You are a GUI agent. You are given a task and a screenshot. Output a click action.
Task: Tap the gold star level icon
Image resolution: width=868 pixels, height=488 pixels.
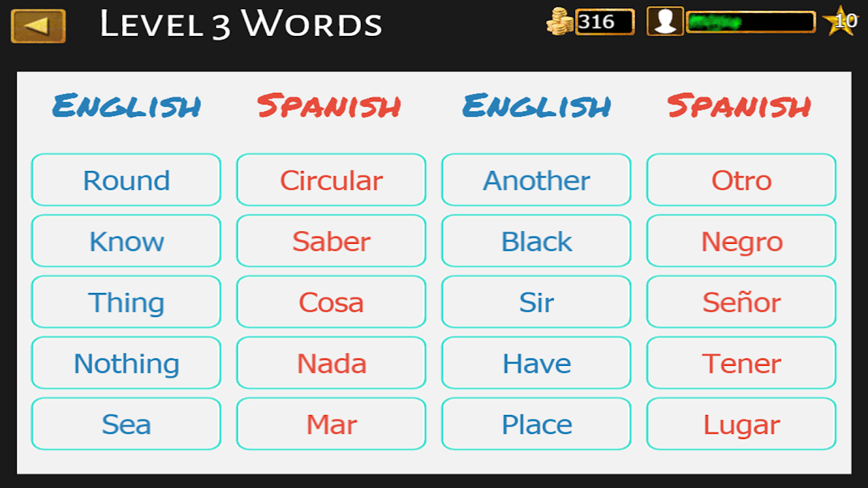[841, 21]
